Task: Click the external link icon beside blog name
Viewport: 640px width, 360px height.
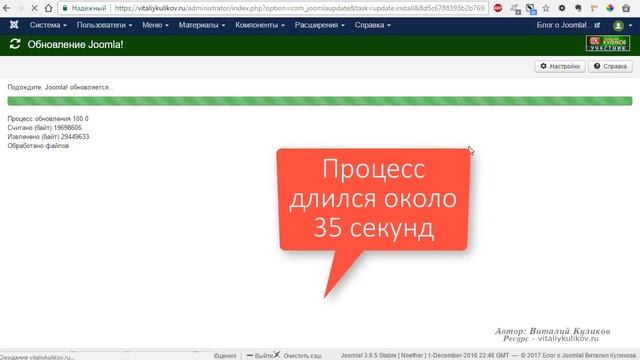Action: coord(597,25)
